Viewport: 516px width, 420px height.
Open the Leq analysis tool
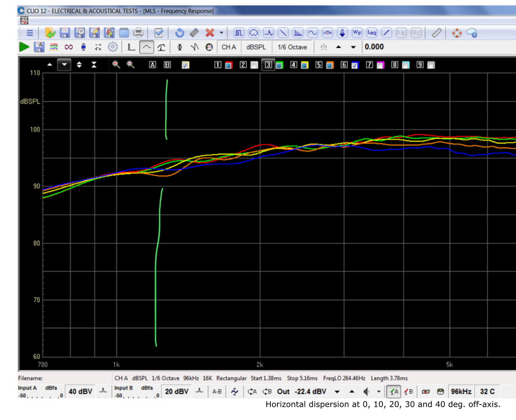coord(372,33)
